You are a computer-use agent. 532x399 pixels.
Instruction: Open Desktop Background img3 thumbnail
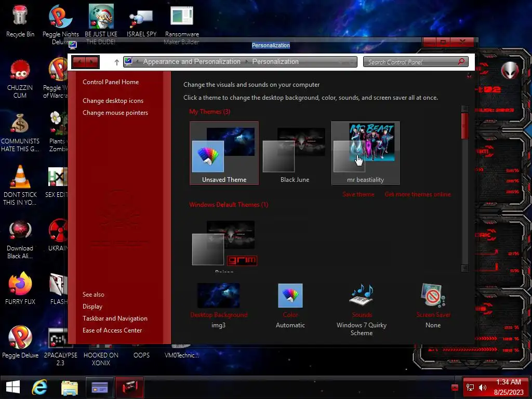click(219, 295)
